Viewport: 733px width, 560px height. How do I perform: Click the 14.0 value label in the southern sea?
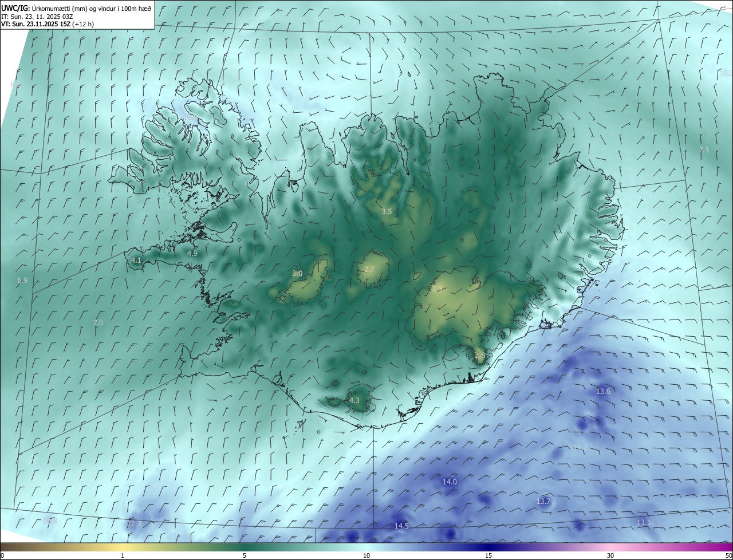[450, 482]
